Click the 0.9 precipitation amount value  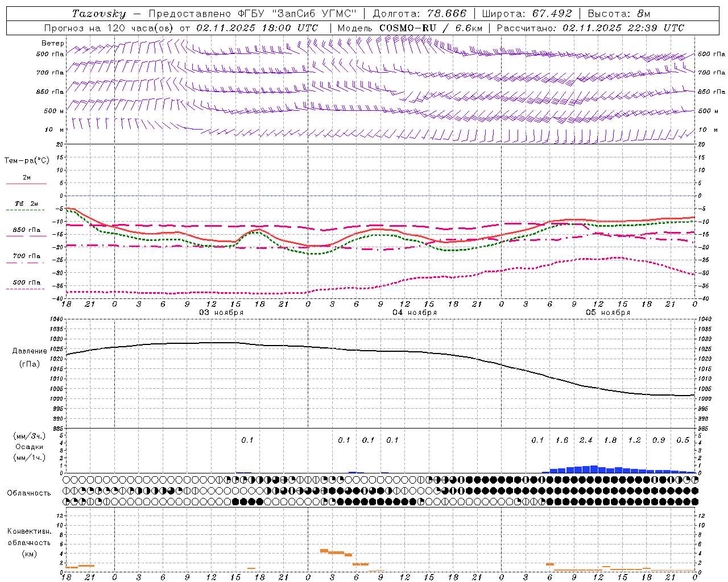point(659,440)
